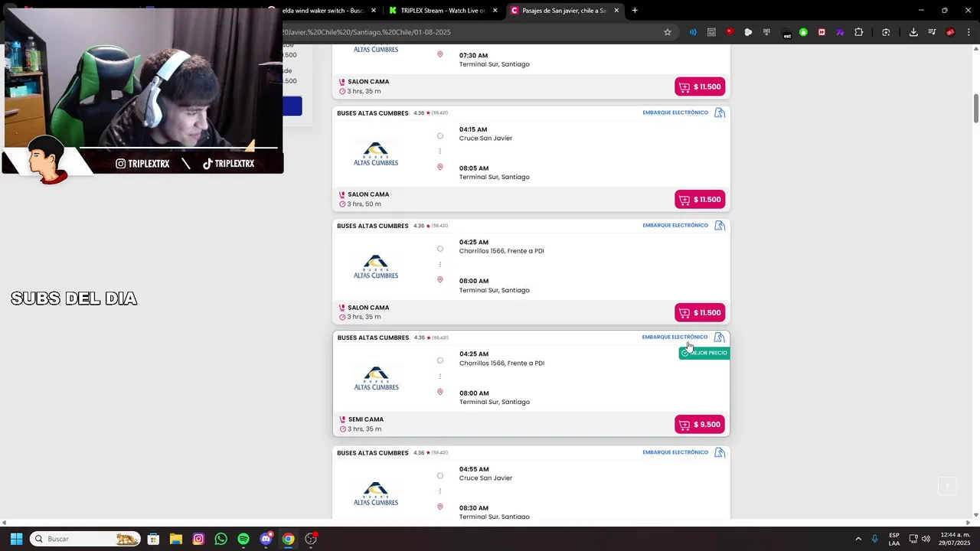Click the boarding icon in the Semi Cama card
This screenshot has width=980, height=551.
(x=720, y=337)
